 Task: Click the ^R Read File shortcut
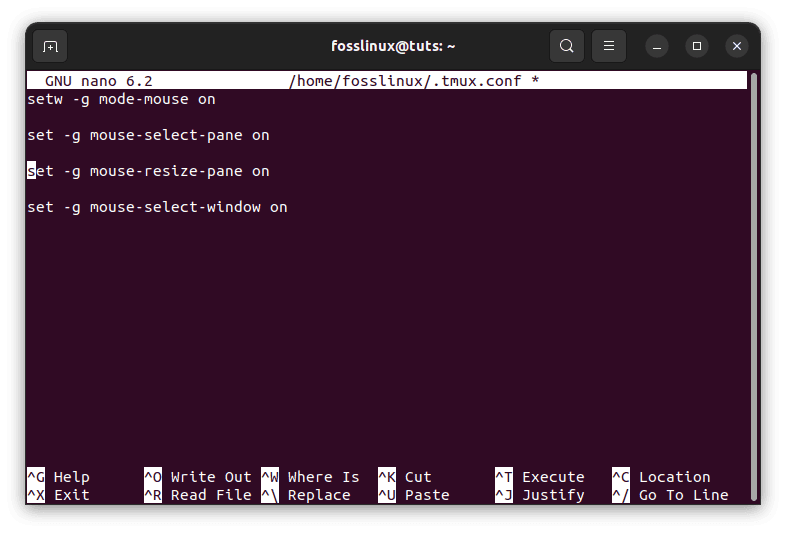point(197,495)
